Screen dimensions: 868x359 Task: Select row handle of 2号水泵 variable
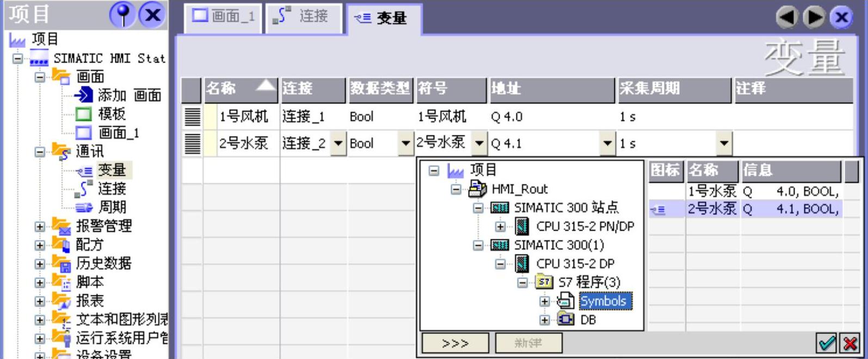(192, 144)
